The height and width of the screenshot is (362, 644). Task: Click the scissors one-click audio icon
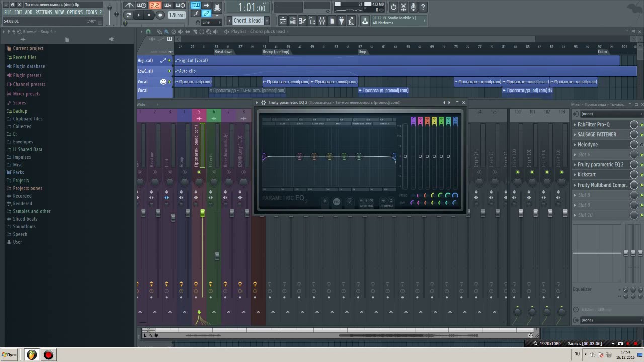404,7
